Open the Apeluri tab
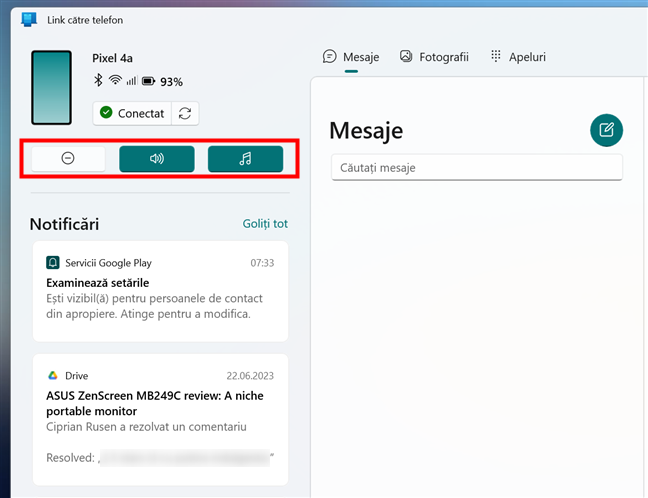The image size is (648, 498). pos(518,57)
